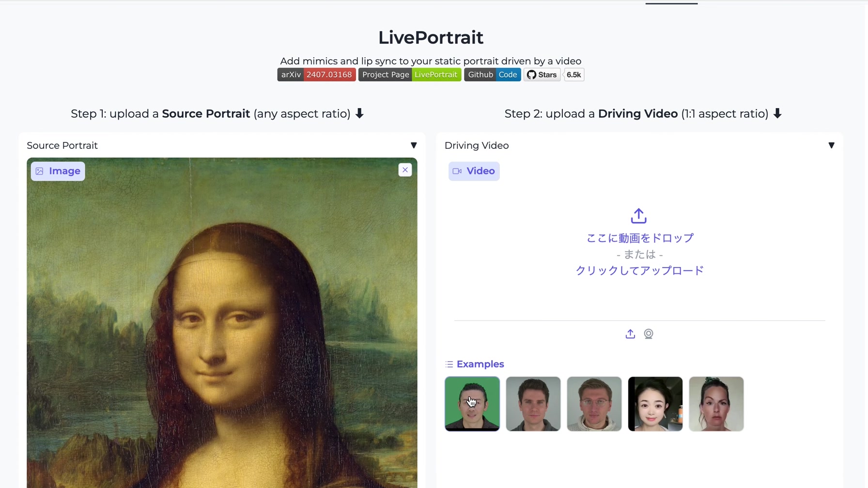Choose the example video of man with glasses
Viewport: 868px width, 488px height.
594,404
